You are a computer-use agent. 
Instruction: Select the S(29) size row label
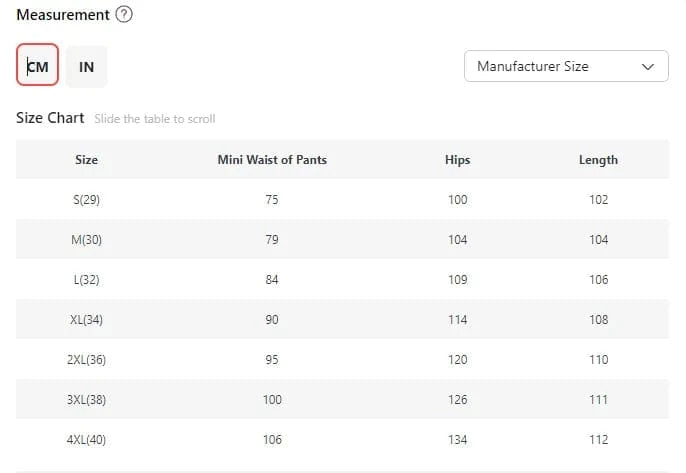click(x=86, y=200)
